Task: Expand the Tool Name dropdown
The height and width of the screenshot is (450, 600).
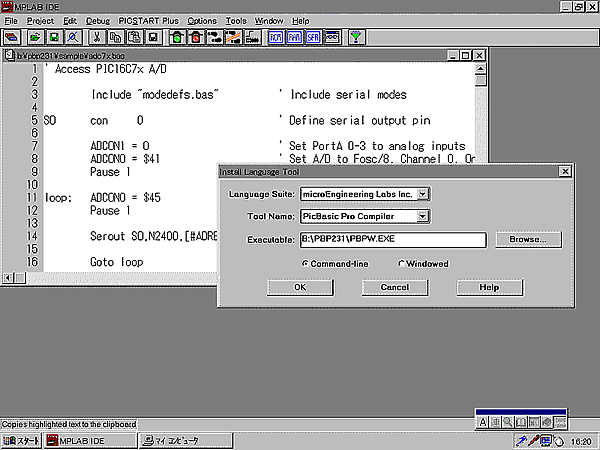Action: pos(423,216)
